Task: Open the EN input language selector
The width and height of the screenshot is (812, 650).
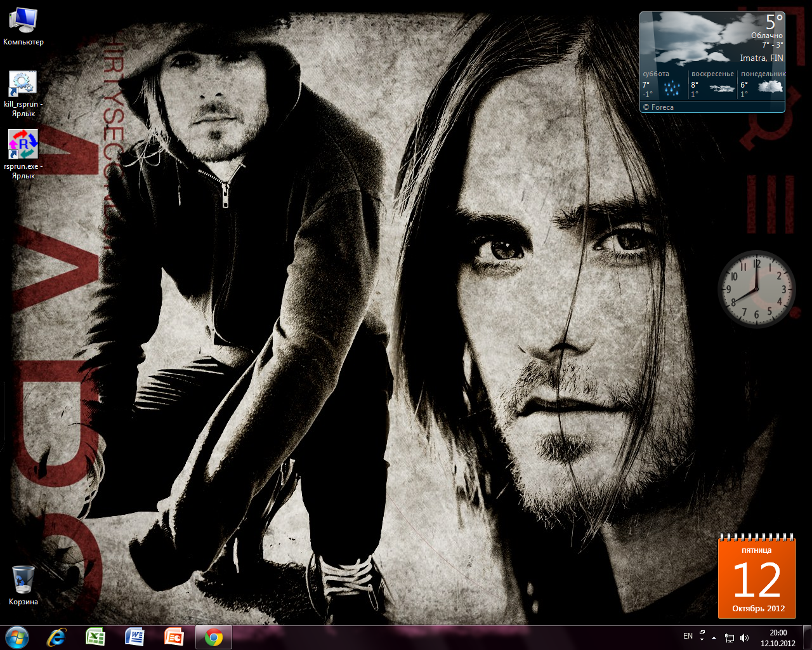Action: tap(688, 636)
